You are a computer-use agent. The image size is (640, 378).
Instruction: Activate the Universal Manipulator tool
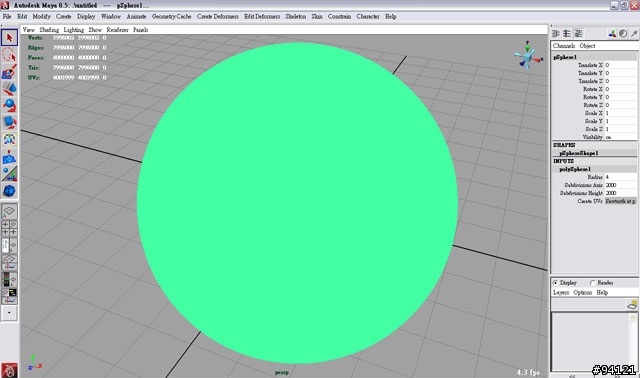(x=9, y=140)
